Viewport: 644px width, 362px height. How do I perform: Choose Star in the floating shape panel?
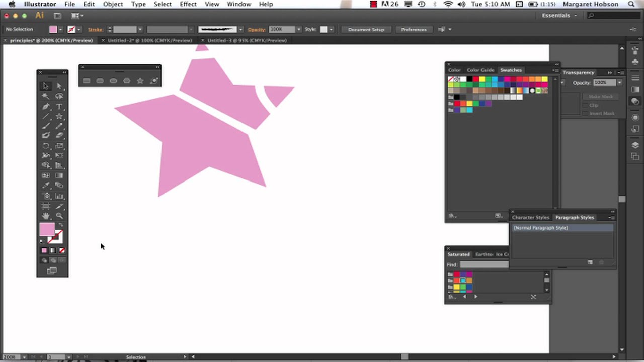[140, 81]
